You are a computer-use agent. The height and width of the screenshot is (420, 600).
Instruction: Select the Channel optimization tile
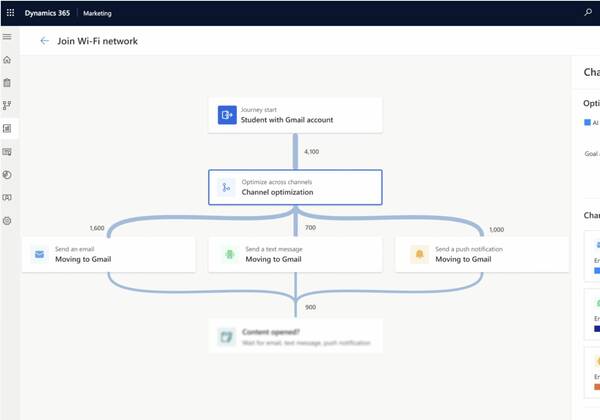tap(295, 187)
